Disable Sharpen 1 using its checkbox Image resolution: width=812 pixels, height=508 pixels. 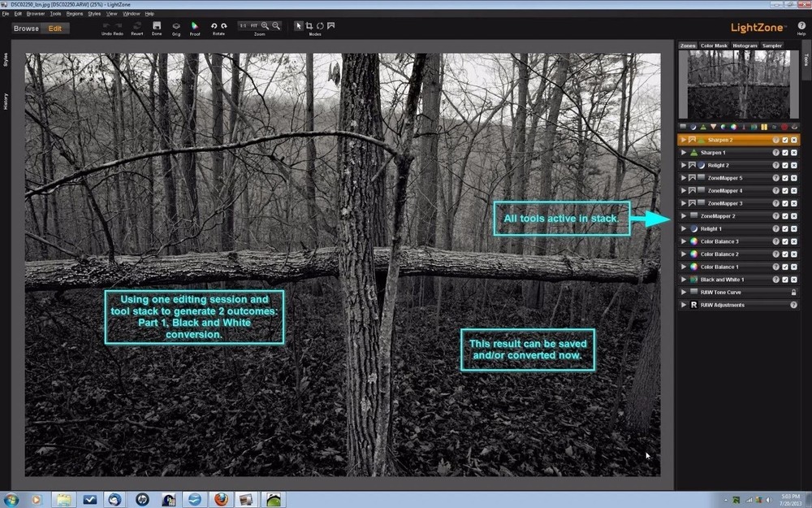click(784, 152)
